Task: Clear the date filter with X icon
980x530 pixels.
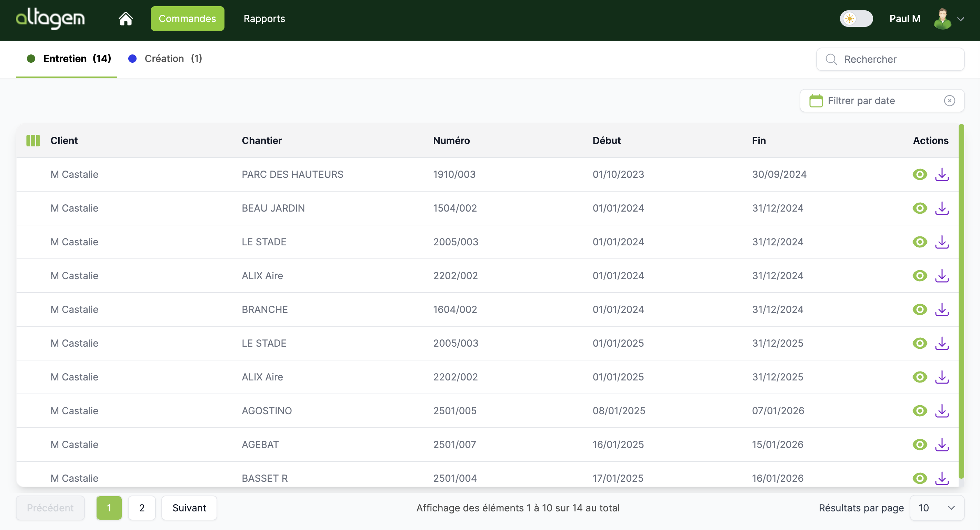Action: (x=949, y=101)
